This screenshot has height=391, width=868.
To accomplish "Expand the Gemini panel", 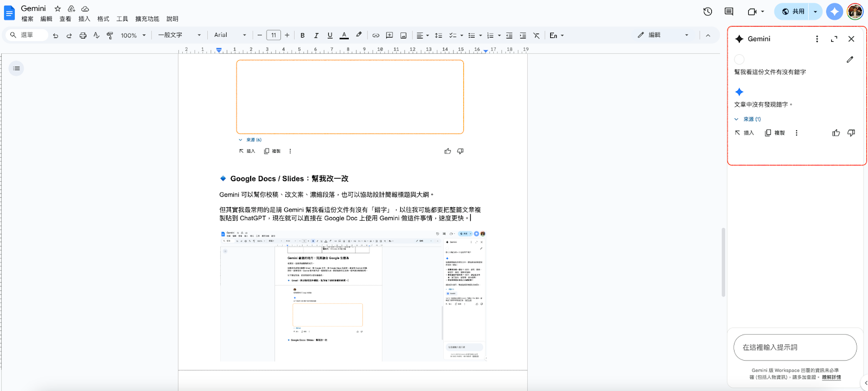I will pos(834,39).
